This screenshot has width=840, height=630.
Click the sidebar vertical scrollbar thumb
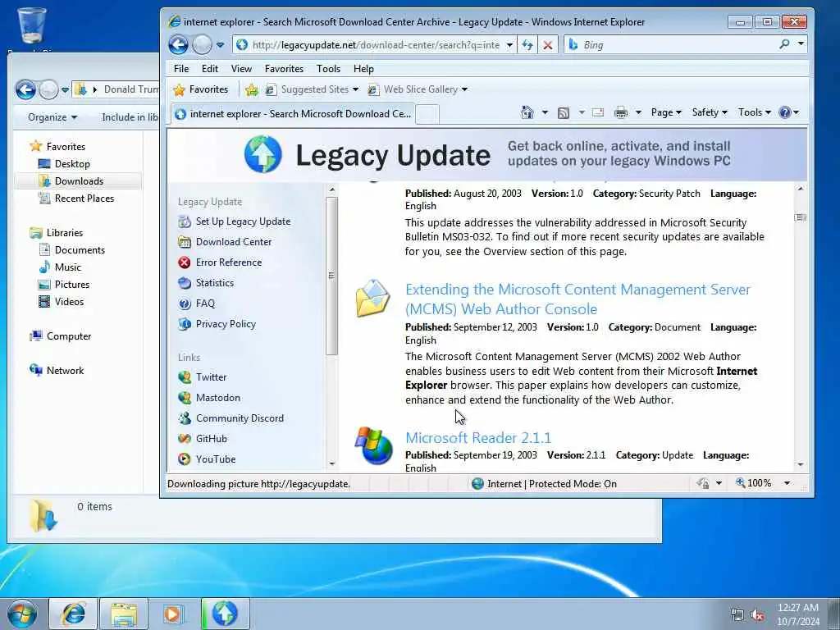pos(331,276)
